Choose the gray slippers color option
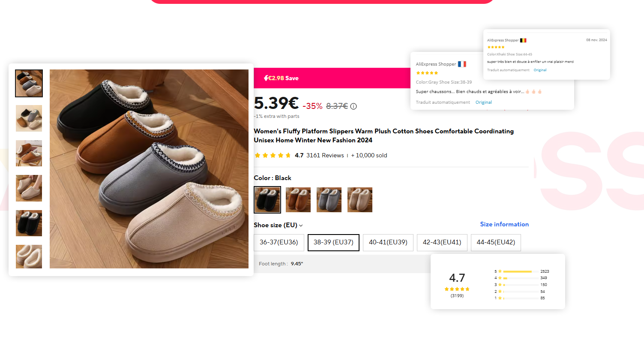644x340 pixels. (329, 200)
